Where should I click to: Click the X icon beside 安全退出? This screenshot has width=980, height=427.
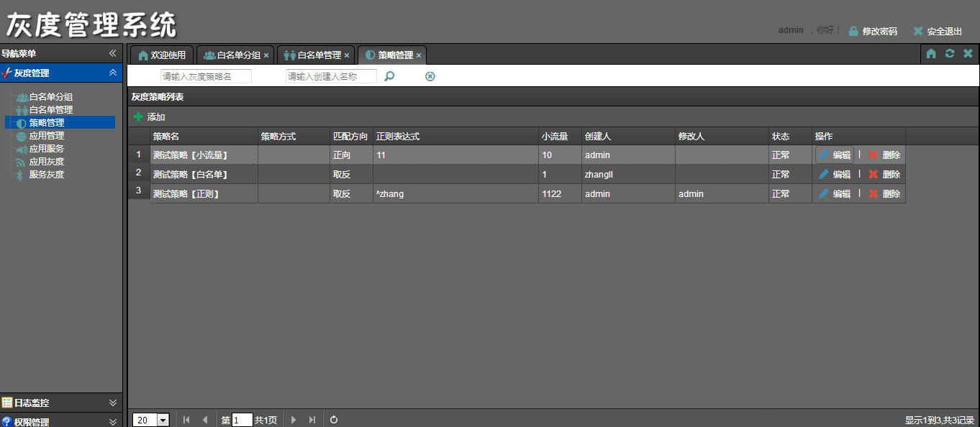918,31
